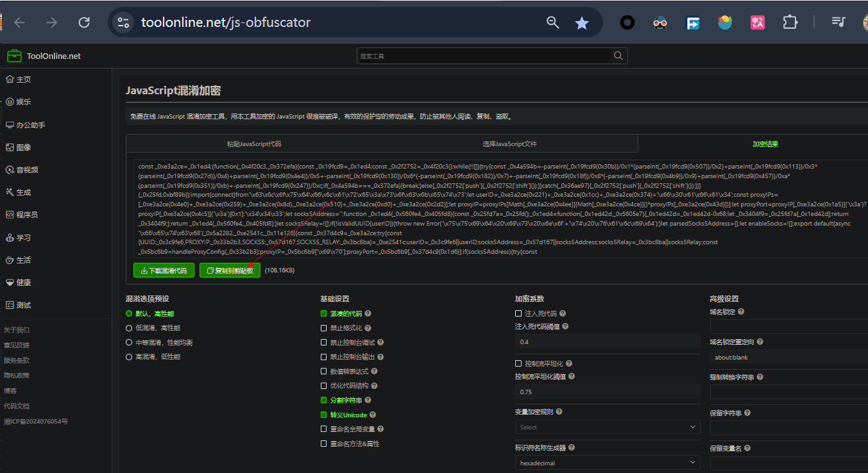Open the 图像 sidebar category
This screenshot has height=473, width=868.
pos(18,147)
